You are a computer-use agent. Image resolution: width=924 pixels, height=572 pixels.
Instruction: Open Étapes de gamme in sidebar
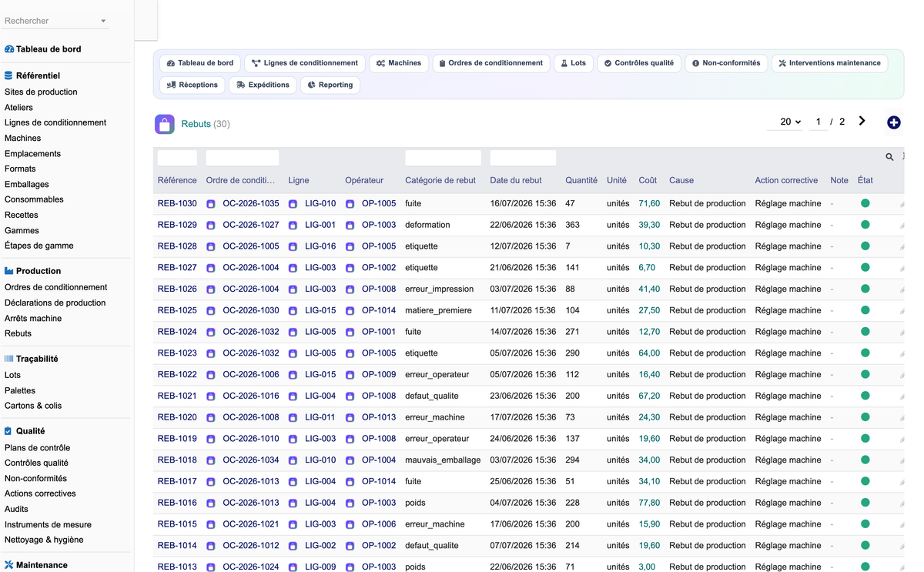39,246
